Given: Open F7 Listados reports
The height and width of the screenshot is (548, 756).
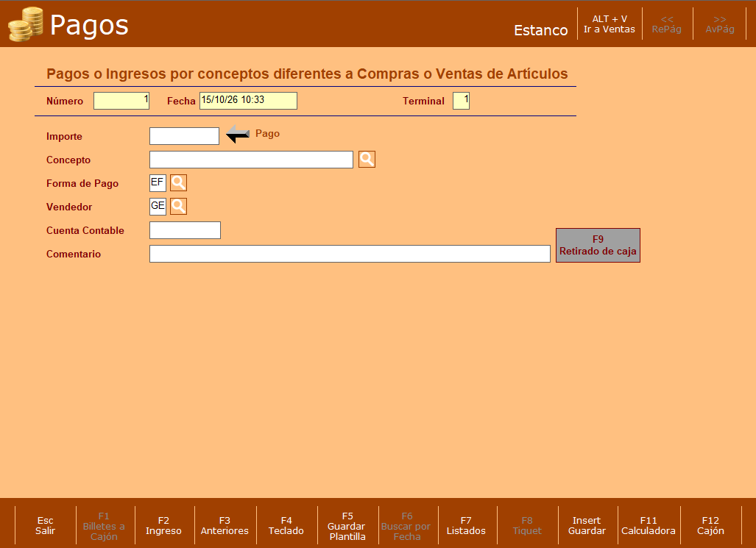Looking at the screenshot, I should pos(466,525).
